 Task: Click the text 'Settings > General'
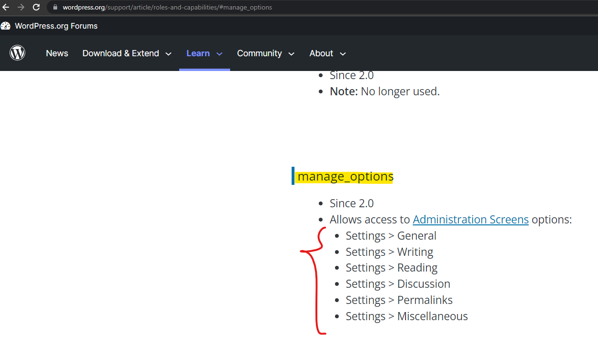click(x=391, y=236)
